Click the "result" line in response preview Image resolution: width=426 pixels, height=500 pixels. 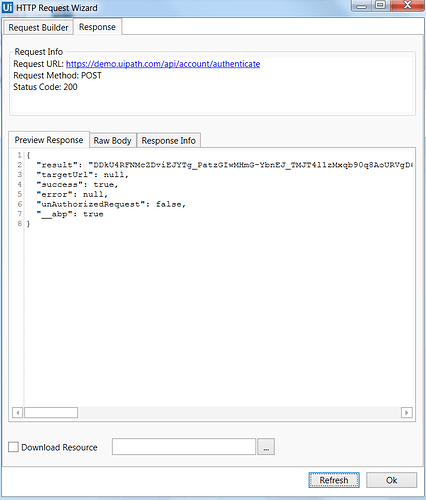[x=225, y=165]
